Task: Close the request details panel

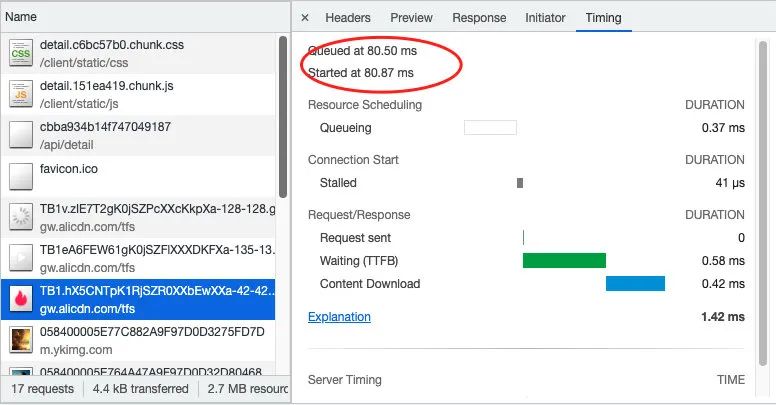Action: tap(305, 18)
